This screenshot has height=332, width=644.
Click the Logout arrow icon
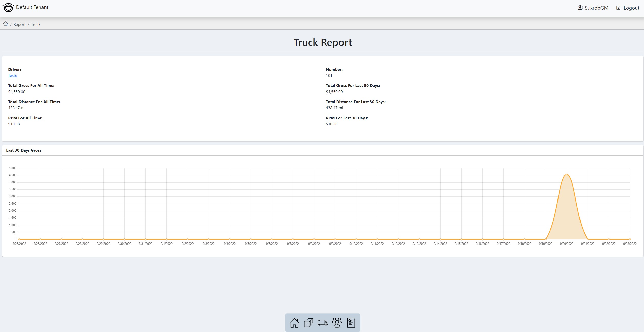click(618, 8)
